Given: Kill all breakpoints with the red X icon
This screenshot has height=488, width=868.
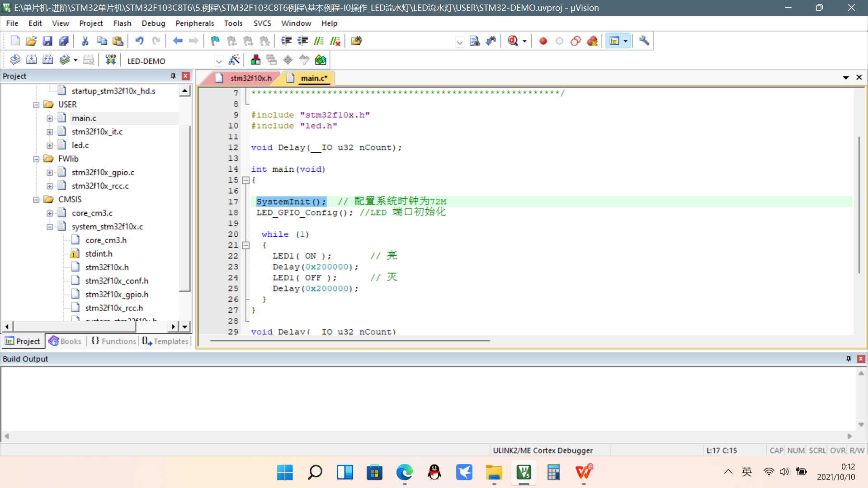Looking at the screenshot, I should [x=592, y=41].
